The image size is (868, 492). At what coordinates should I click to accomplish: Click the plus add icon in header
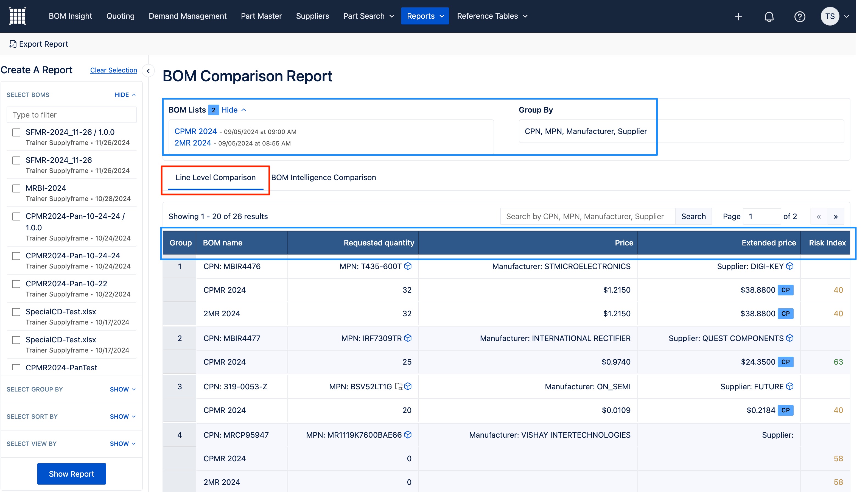point(738,16)
